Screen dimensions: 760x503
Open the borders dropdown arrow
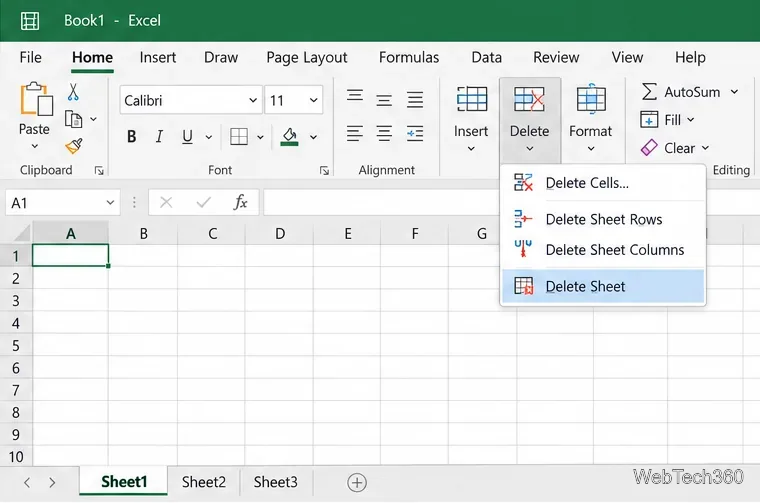click(260, 138)
